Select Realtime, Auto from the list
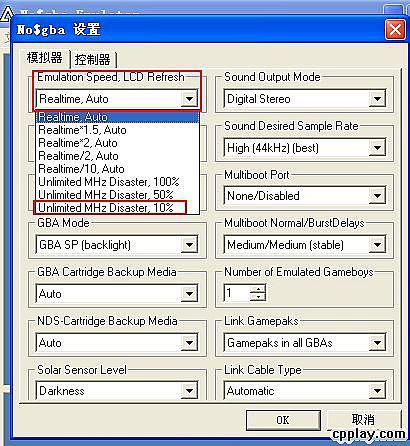The width and height of the screenshot is (410, 446). [x=117, y=117]
